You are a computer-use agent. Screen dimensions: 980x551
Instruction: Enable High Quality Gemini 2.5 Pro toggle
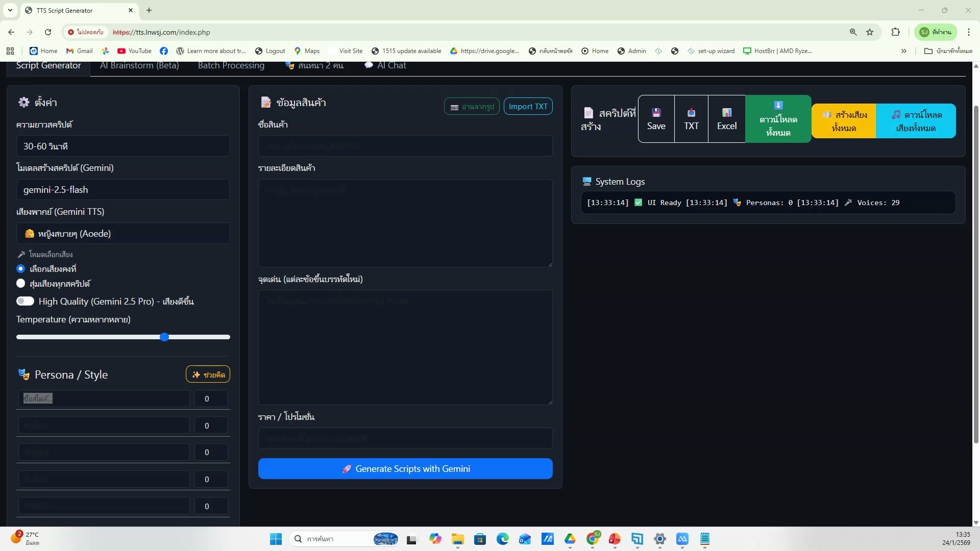point(26,301)
